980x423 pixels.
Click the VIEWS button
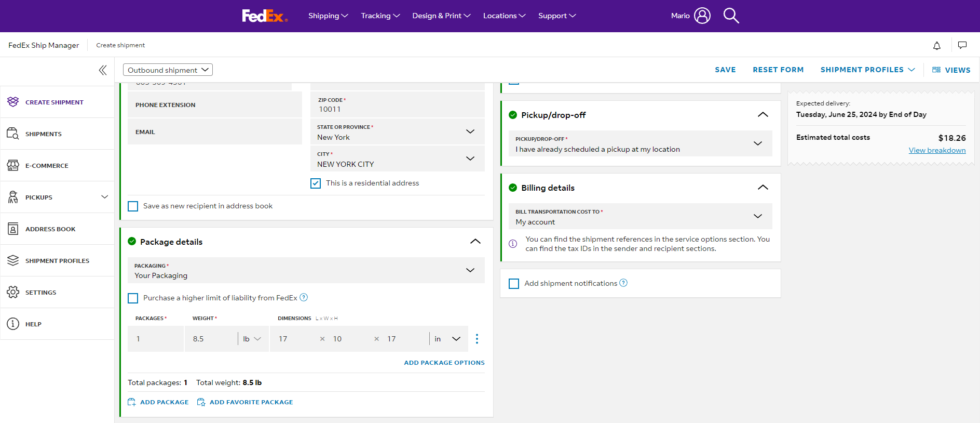[x=951, y=70]
